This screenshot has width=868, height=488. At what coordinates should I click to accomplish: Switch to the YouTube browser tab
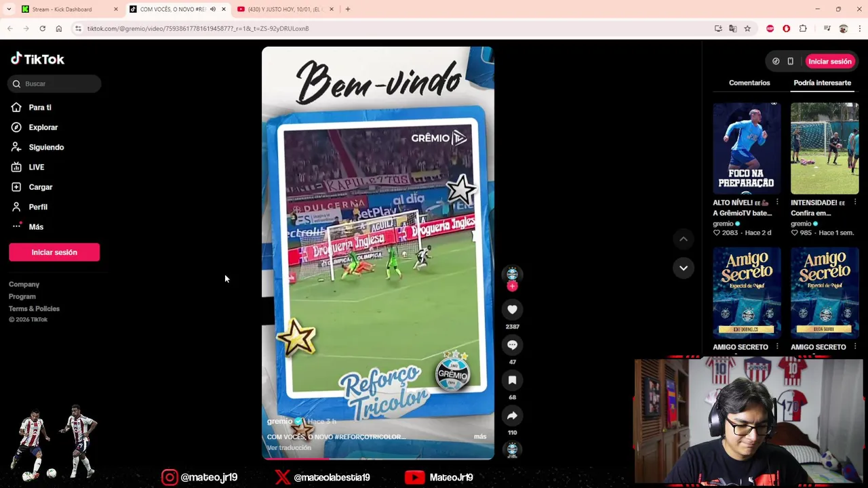click(x=285, y=9)
